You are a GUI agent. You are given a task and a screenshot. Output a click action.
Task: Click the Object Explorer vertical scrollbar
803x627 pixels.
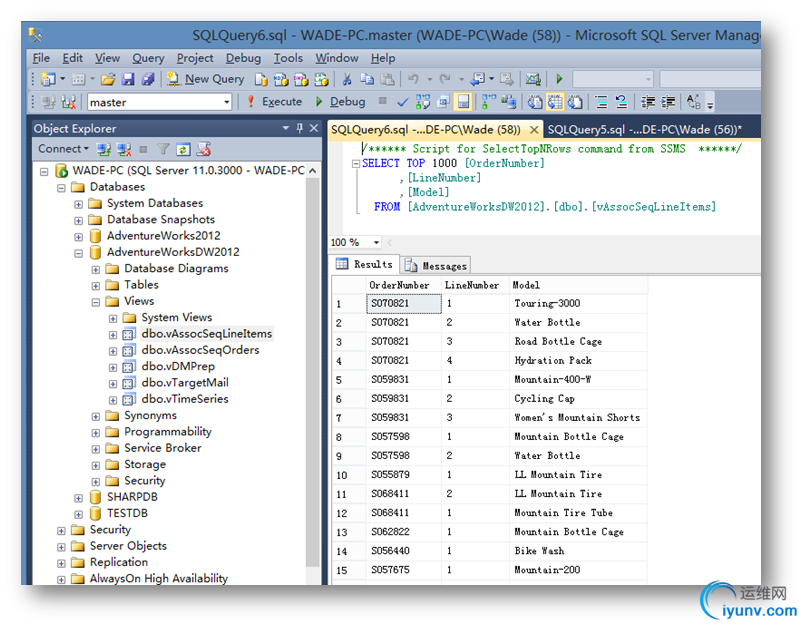tap(312, 371)
